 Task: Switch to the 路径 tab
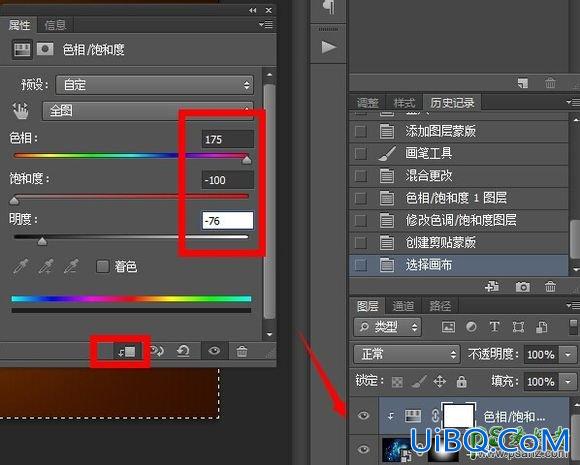pyautogui.click(x=440, y=306)
